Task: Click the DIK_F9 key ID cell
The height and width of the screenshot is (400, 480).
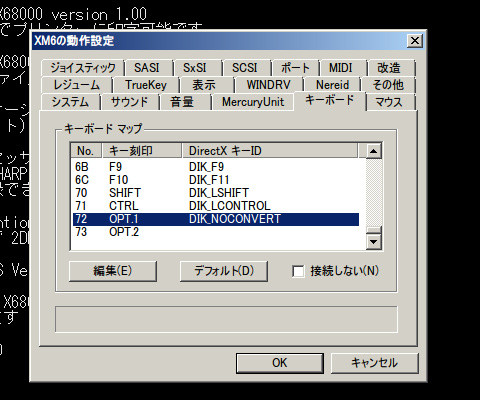Action: click(x=206, y=167)
